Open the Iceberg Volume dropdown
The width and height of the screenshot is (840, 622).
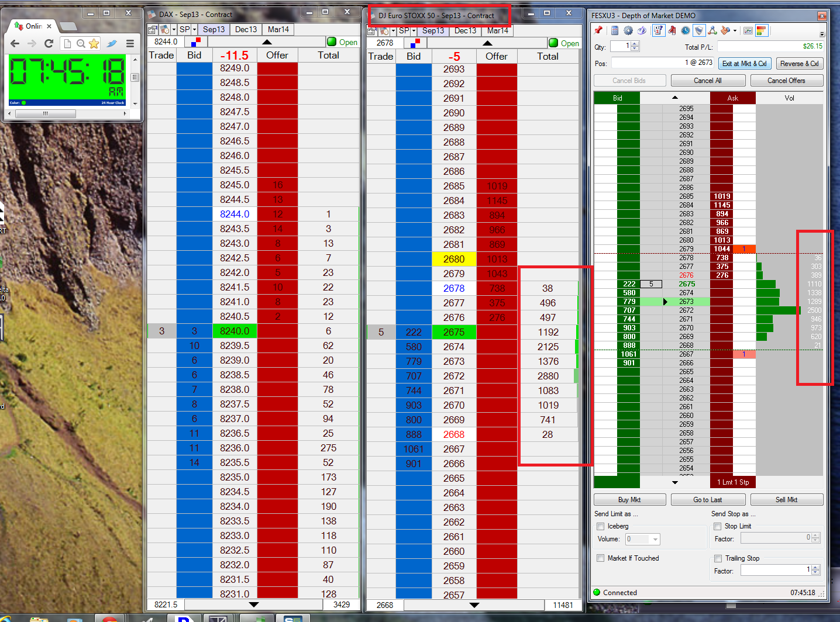click(x=655, y=539)
